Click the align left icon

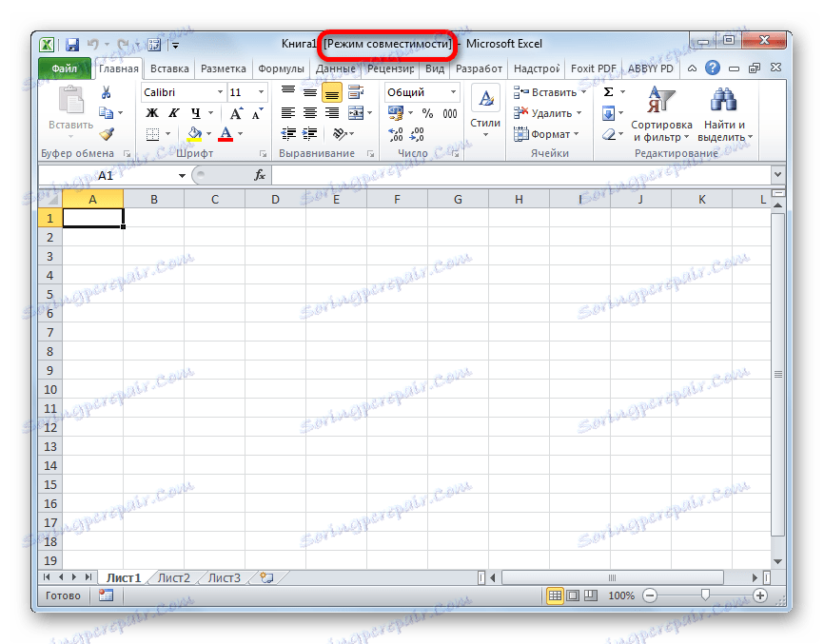288,113
